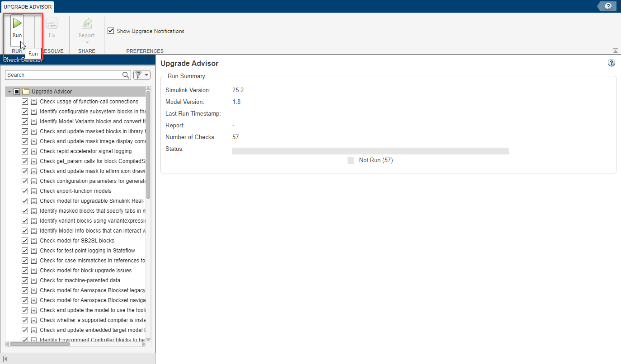The image size is (621, 364).
Task: Click the collapse panel icon at the bottom left
Action: (x=5, y=359)
